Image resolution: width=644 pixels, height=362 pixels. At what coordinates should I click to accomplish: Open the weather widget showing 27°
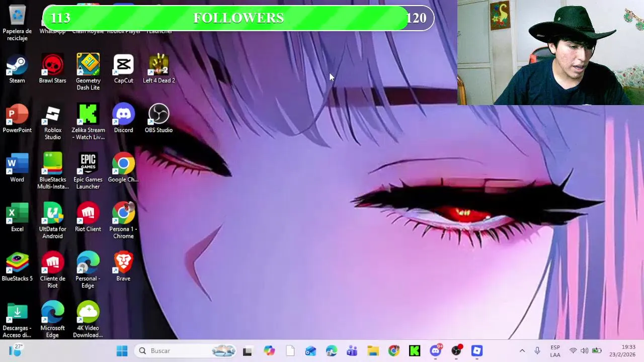click(16, 350)
